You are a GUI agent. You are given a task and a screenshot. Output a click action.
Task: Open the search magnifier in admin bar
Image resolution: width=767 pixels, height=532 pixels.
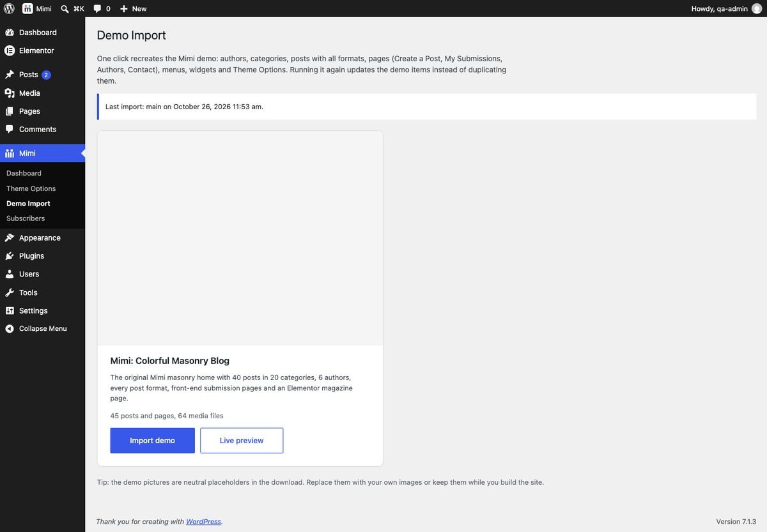(65, 9)
